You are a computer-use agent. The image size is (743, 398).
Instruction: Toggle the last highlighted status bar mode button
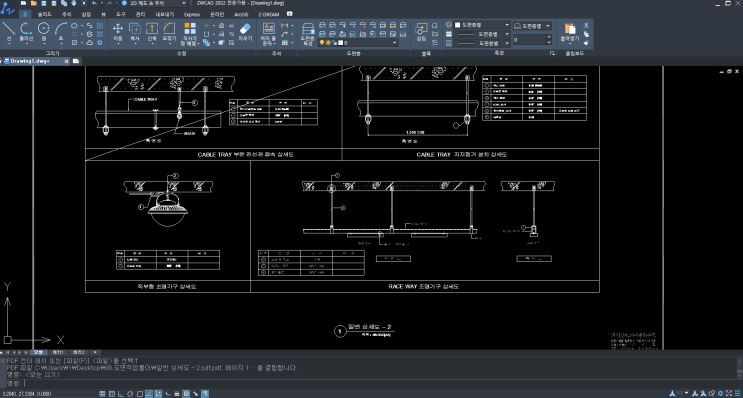coord(205,394)
